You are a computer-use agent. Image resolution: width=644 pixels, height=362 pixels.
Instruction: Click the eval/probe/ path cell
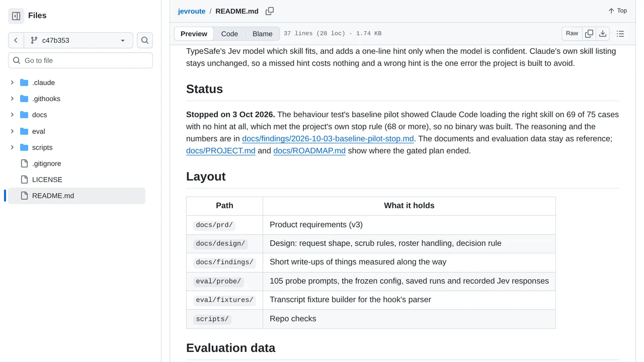[x=224, y=282]
